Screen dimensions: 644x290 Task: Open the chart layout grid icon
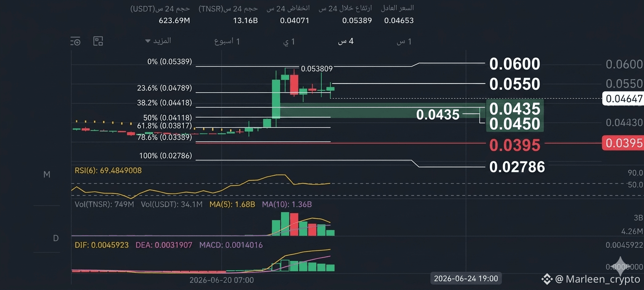click(x=98, y=41)
